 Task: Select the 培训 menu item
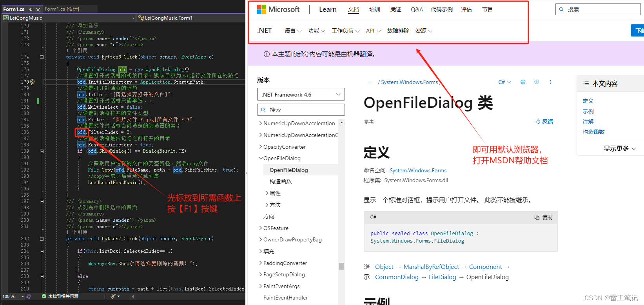375,9
